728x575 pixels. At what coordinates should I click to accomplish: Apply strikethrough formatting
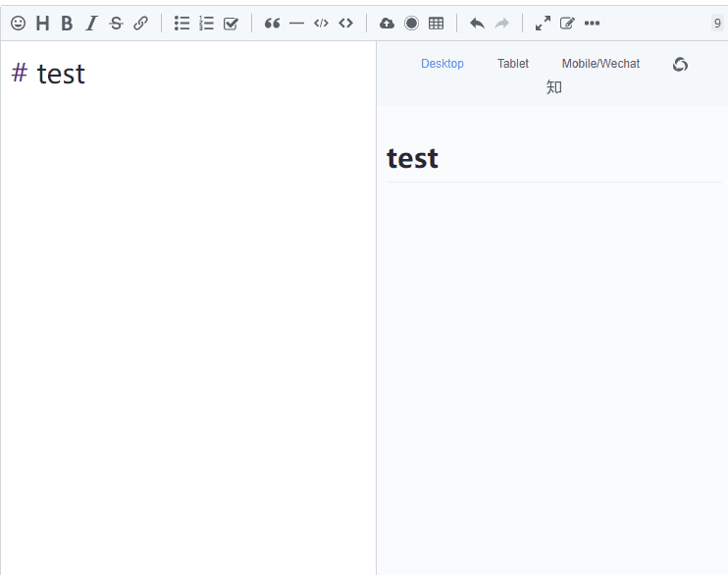tap(116, 24)
